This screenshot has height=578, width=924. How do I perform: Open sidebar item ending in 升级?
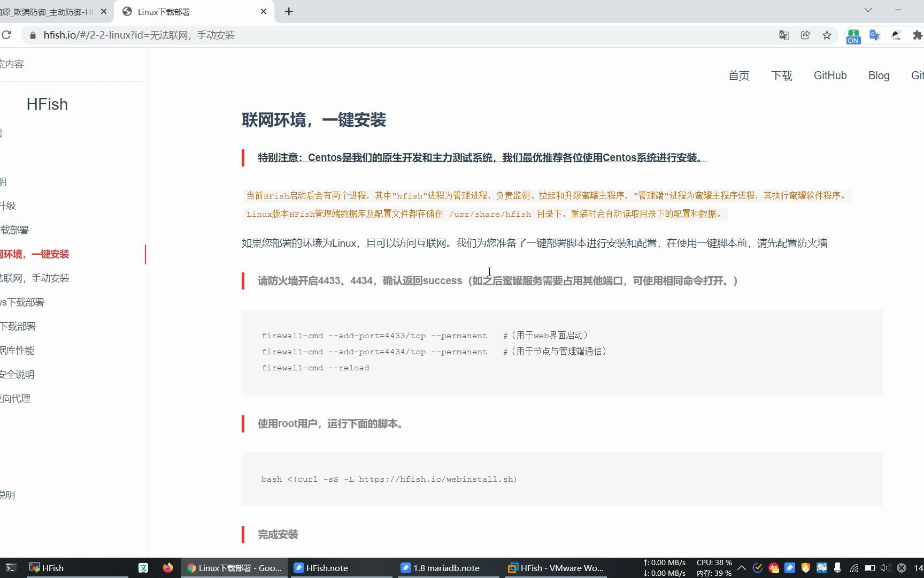pyautogui.click(x=8, y=206)
